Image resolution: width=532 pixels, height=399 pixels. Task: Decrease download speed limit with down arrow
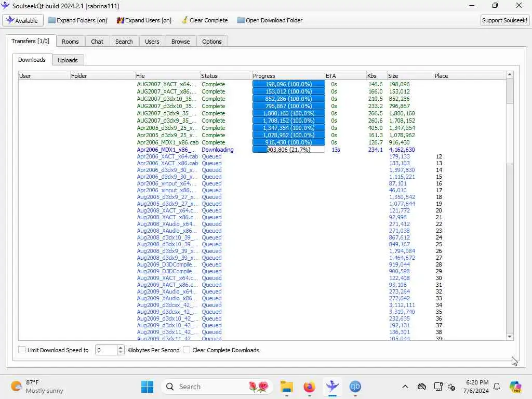(121, 353)
